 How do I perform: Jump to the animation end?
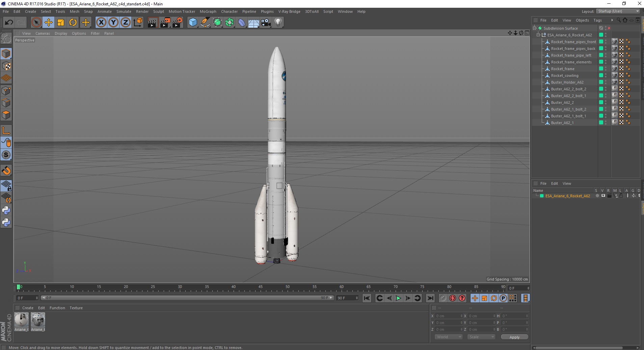coord(430,298)
